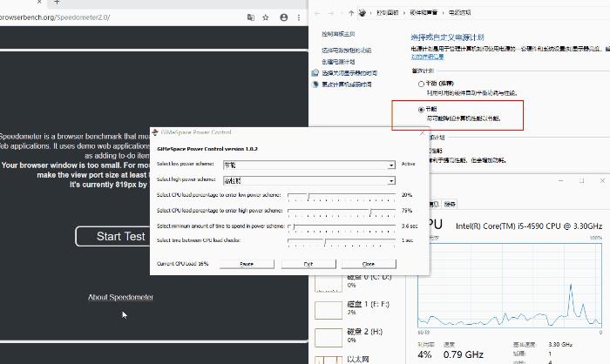Screen dimensions: 610x364
Task: Select the Power Saver plan radio button
Action: (421, 109)
